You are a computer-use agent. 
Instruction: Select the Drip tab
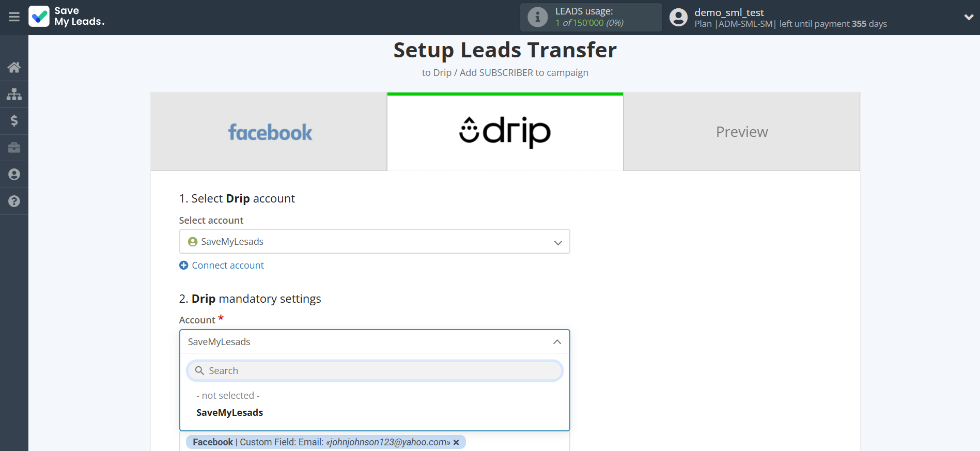[x=505, y=132]
